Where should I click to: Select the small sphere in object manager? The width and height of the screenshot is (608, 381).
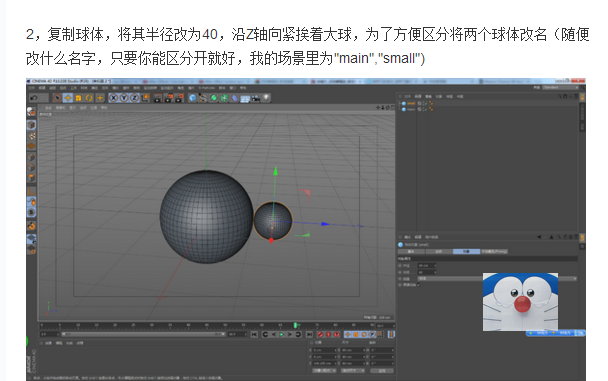pos(411,104)
